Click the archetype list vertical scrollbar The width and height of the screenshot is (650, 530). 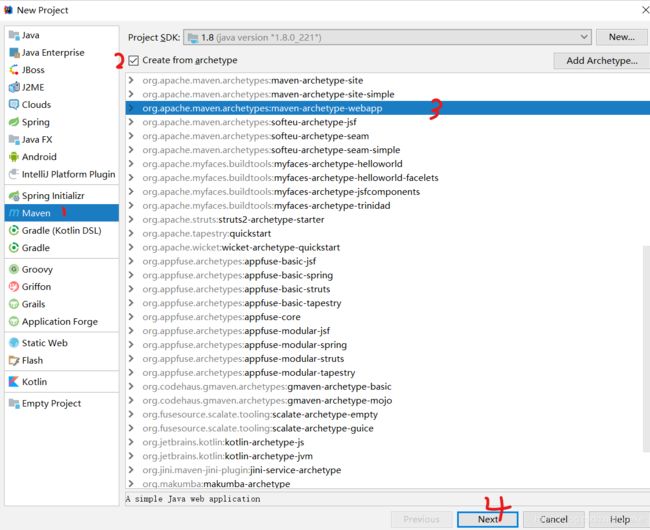click(646, 348)
